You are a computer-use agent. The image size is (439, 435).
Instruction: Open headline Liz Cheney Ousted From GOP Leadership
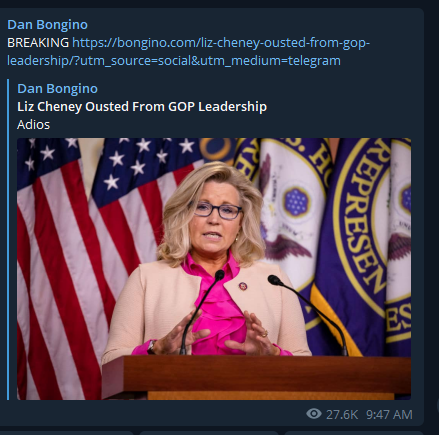(x=142, y=107)
